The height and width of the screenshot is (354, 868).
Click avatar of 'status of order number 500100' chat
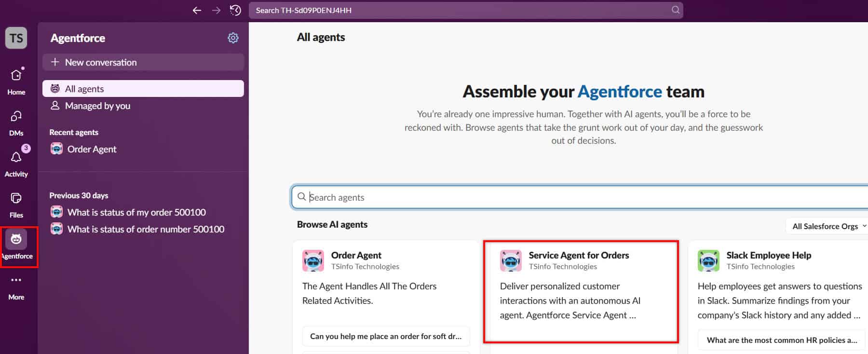click(x=56, y=229)
